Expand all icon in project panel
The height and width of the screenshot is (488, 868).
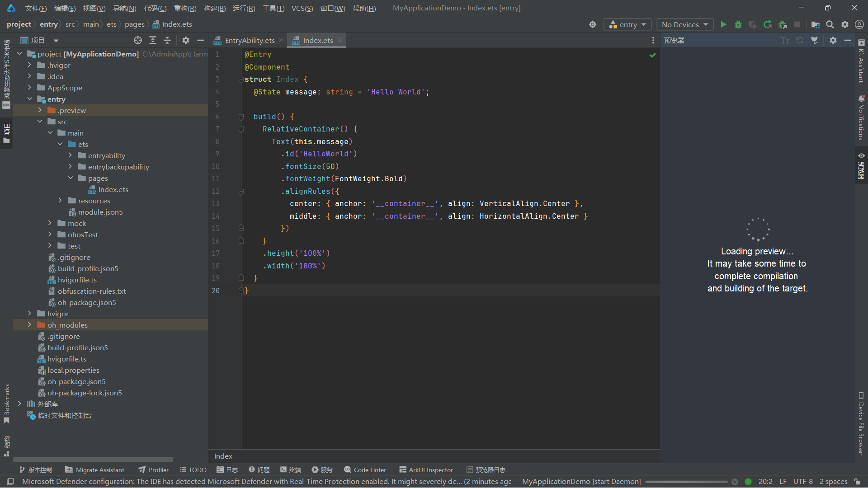[x=153, y=40]
